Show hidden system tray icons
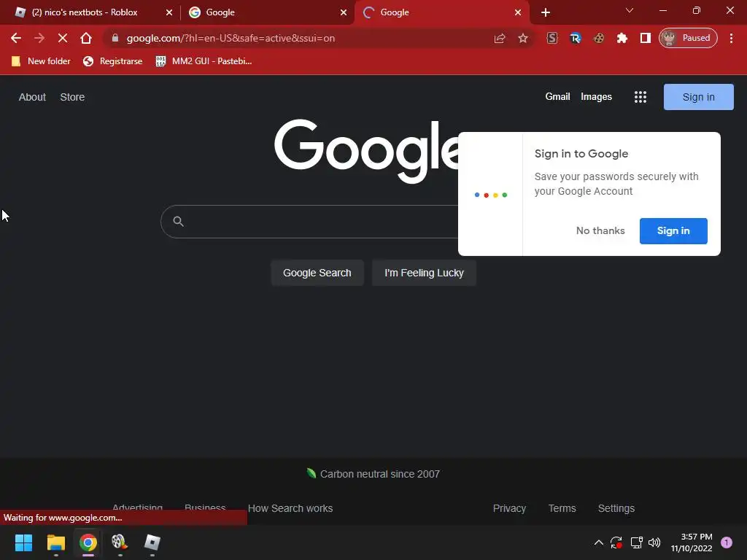 click(599, 542)
